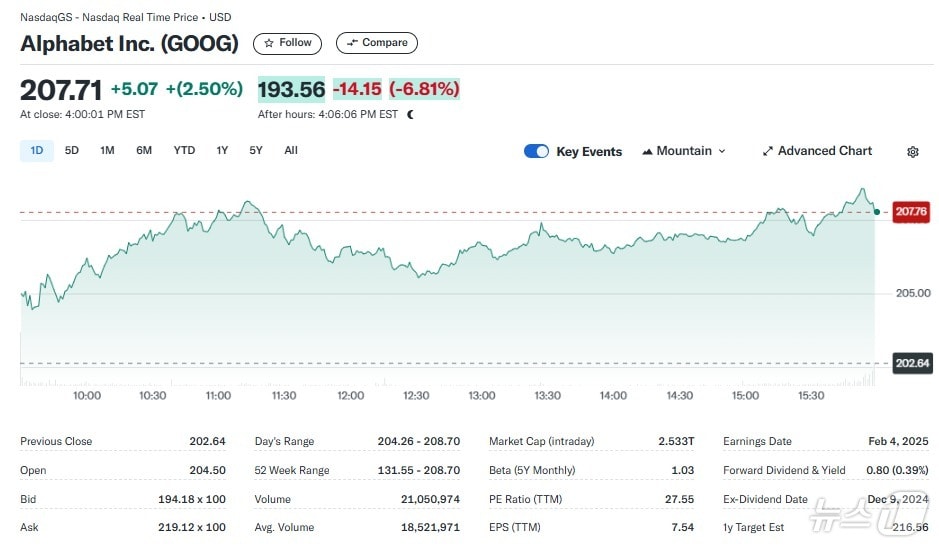The image size is (939, 548).
Task: Switch chart to 5Y range
Action: pos(256,151)
